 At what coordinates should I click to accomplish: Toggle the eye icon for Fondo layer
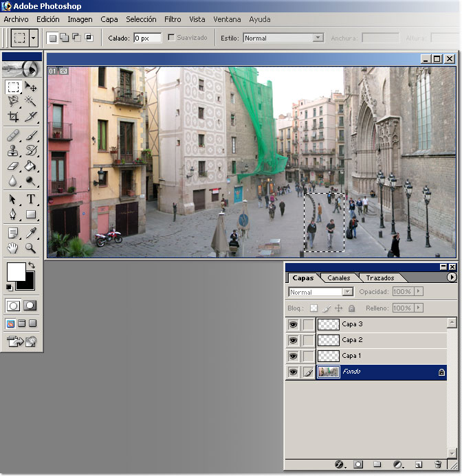pos(294,372)
